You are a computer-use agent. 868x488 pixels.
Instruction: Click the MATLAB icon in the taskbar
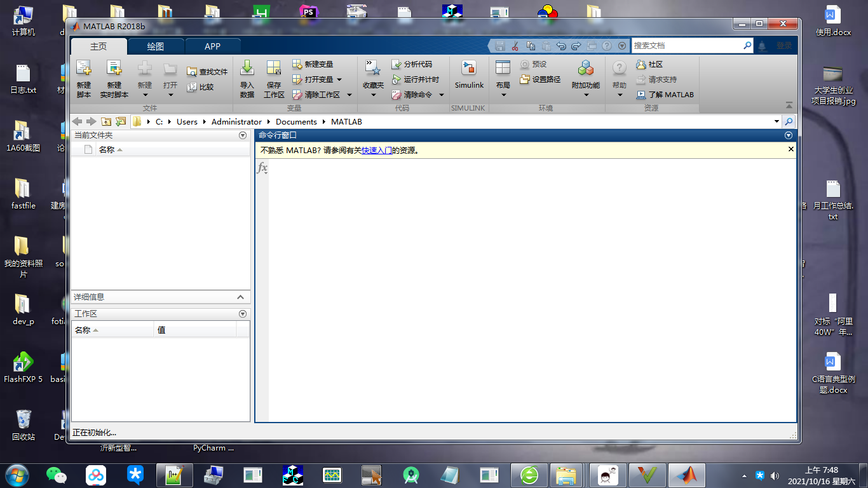pyautogui.click(x=687, y=475)
